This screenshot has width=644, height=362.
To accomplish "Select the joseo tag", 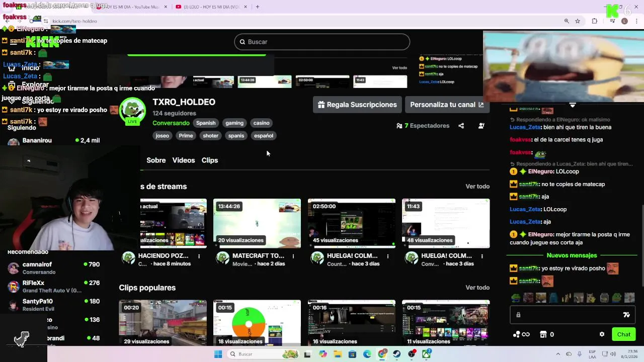I will [x=163, y=136].
